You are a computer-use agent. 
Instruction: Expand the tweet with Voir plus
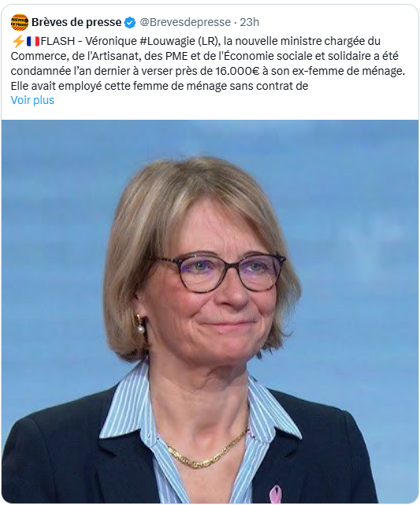[32, 100]
